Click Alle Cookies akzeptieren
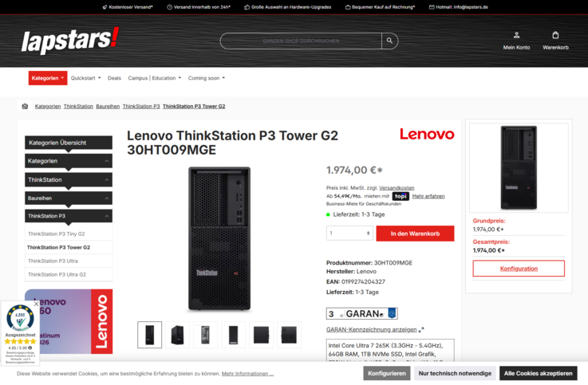The width and height of the screenshot is (588, 385). (538, 373)
